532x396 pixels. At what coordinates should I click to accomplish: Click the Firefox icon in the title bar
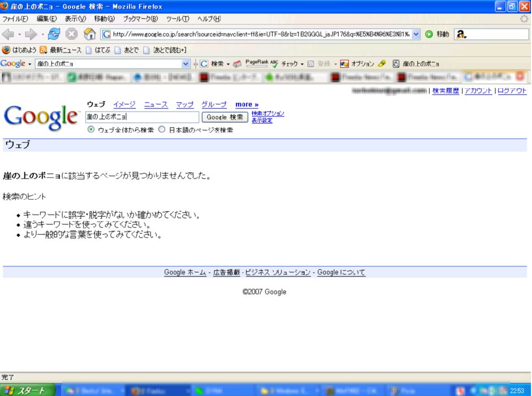pyautogui.click(x=4, y=6)
